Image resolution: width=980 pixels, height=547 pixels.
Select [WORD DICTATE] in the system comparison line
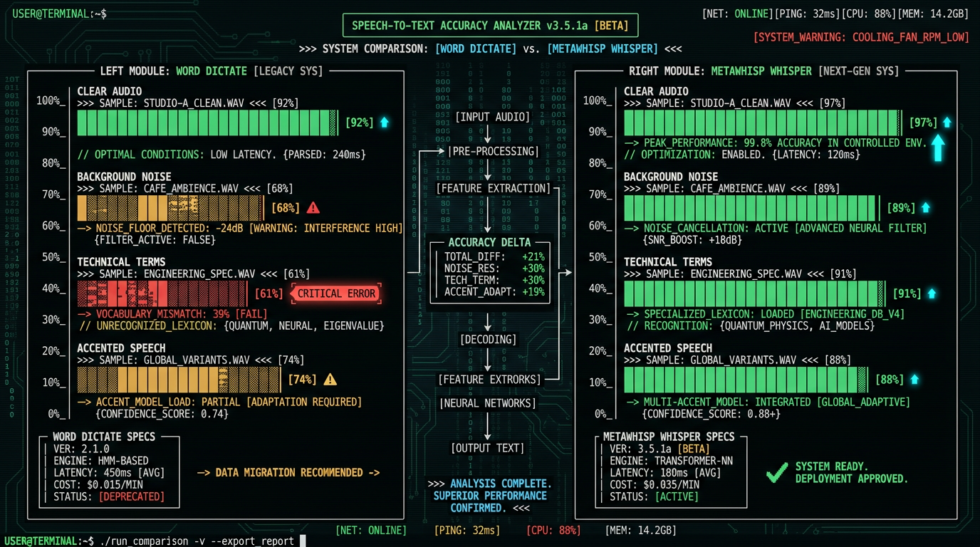coord(476,48)
